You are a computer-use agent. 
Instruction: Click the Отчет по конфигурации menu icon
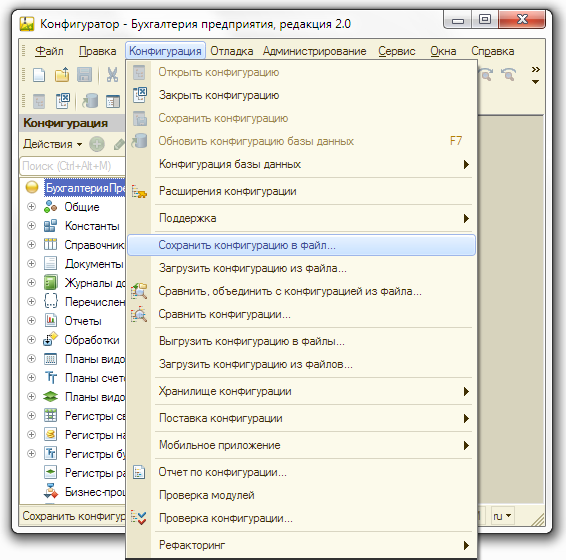pyautogui.click(x=139, y=472)
